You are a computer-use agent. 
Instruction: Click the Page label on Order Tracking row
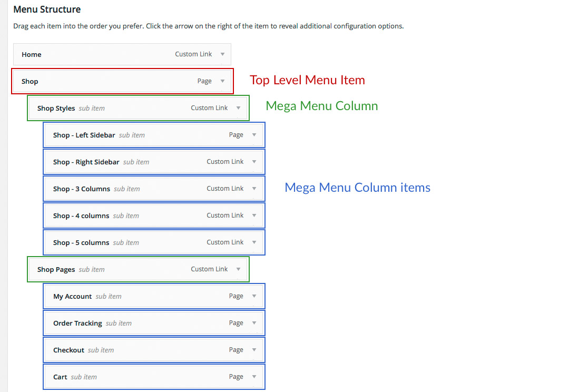(236, 322)
